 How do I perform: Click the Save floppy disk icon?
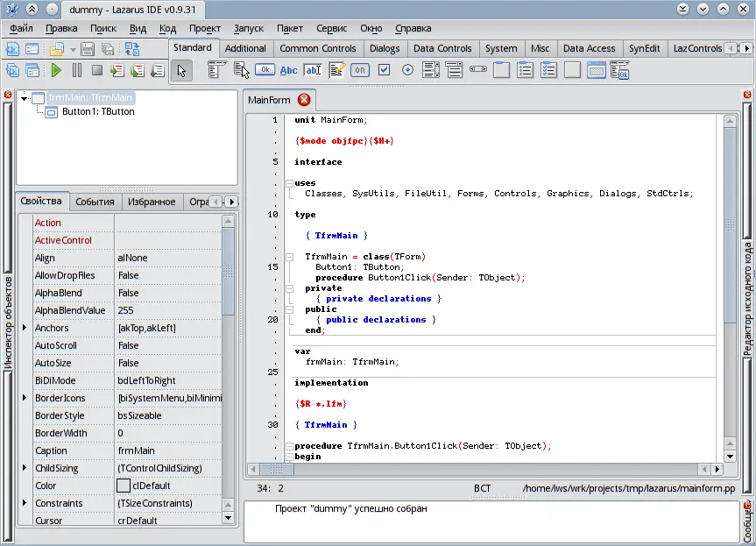pos(88,49)
